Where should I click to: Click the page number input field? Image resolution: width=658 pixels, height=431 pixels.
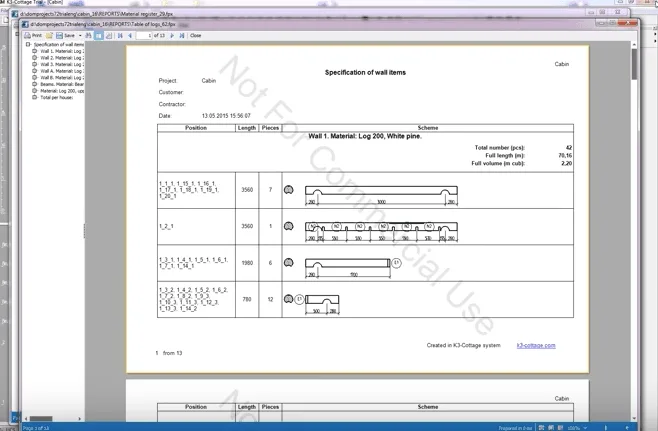pos(144,36)
